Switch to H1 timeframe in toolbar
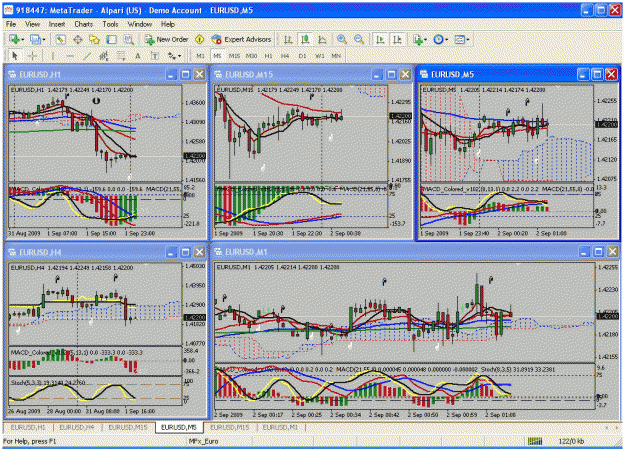Viewport: 625px width, 449px height. (x=268, y=56)
